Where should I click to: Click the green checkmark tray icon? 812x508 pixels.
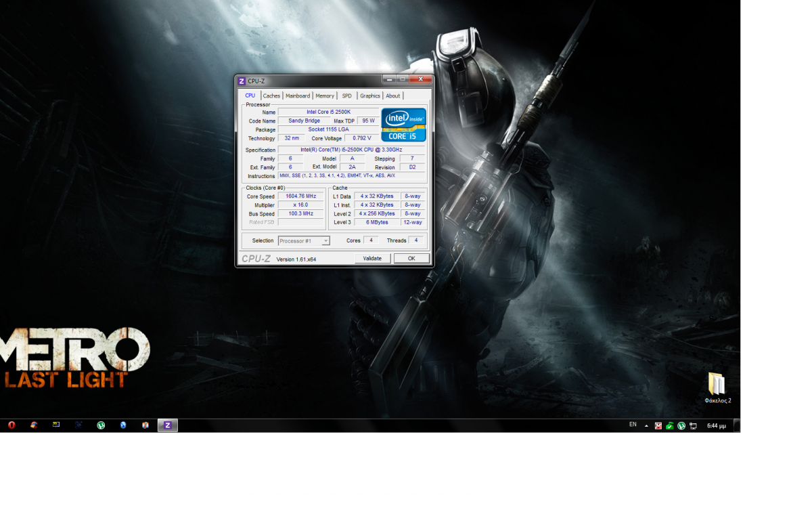pyautogui.click(x=669, y=426)
